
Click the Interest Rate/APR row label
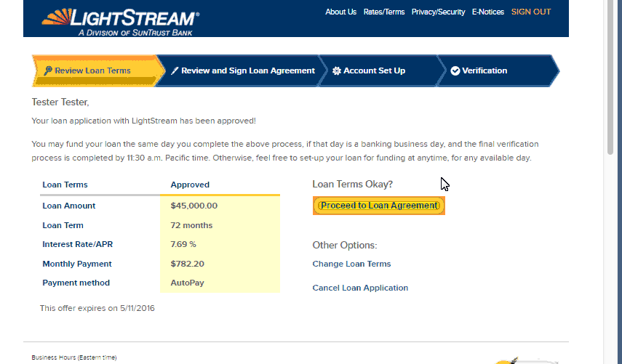(78, 244)
